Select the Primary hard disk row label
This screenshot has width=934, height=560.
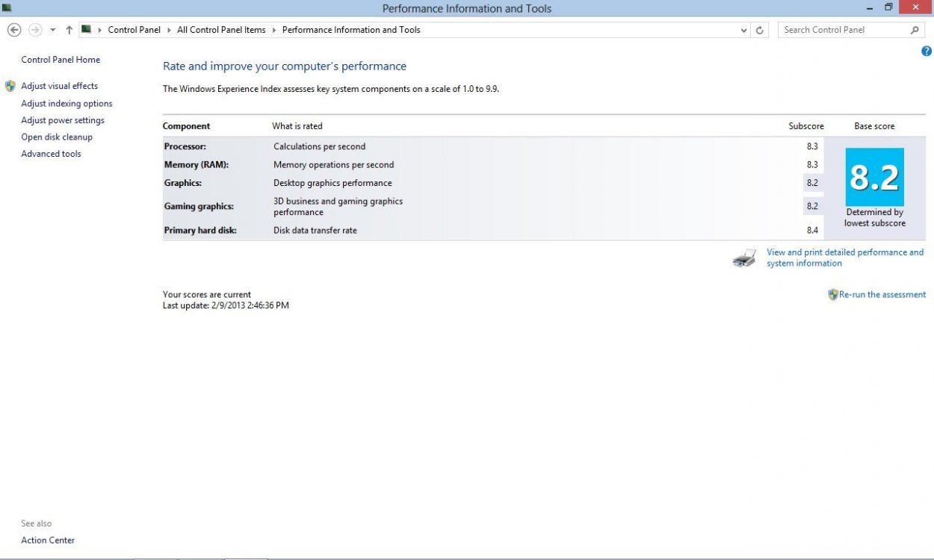(200, 231)
